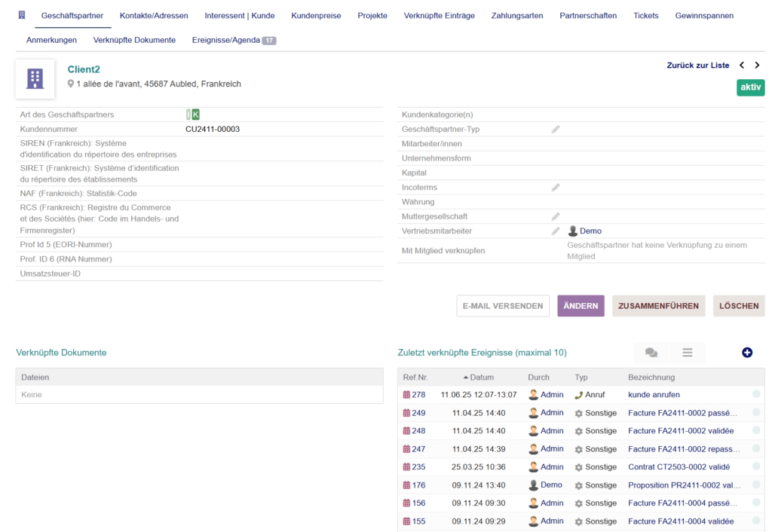Screen dimensions: 772x532
Task: Switch events to chat bubble view
Action: (651, 353)
